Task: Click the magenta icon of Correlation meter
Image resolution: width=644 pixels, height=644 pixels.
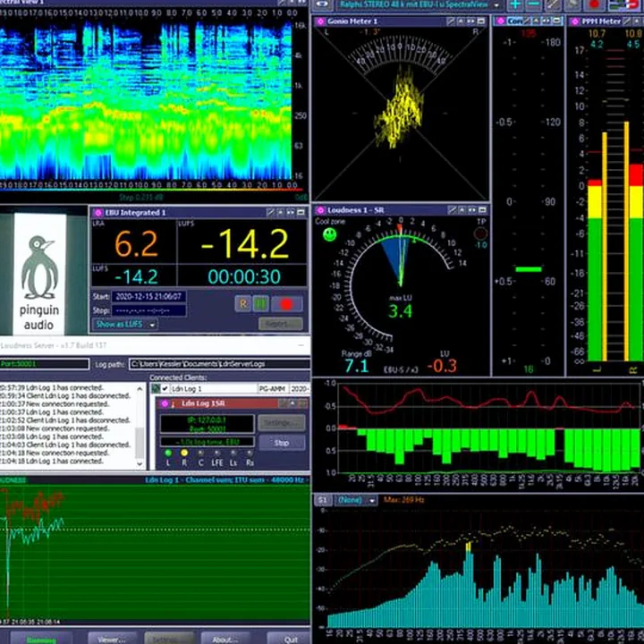Action: tap(501, 21)
